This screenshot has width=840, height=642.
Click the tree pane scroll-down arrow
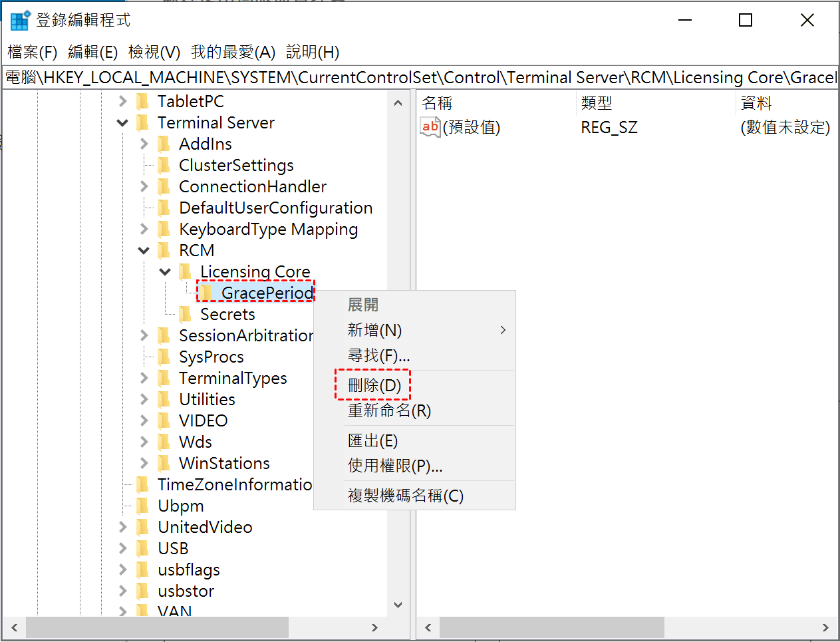click(x=398, y=605)
